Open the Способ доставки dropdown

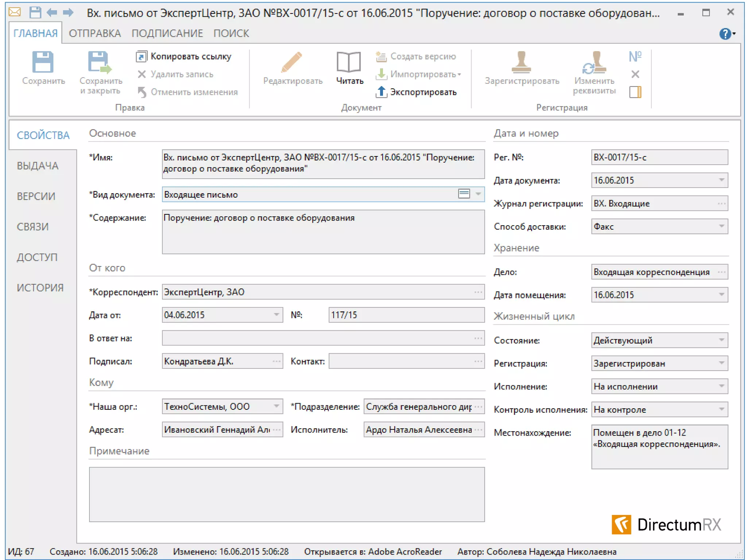click(x=721, y=226)
